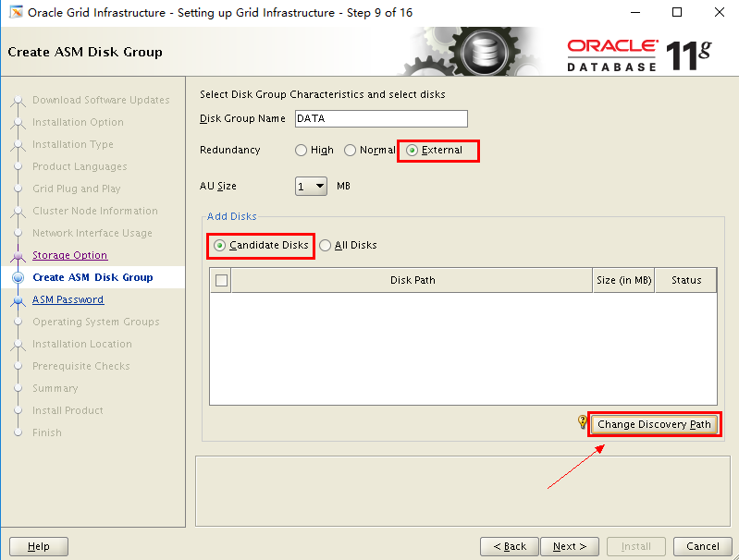Click Prerequisite Checks step label
This screenshot has width=739, height=560.
point(81,366)
